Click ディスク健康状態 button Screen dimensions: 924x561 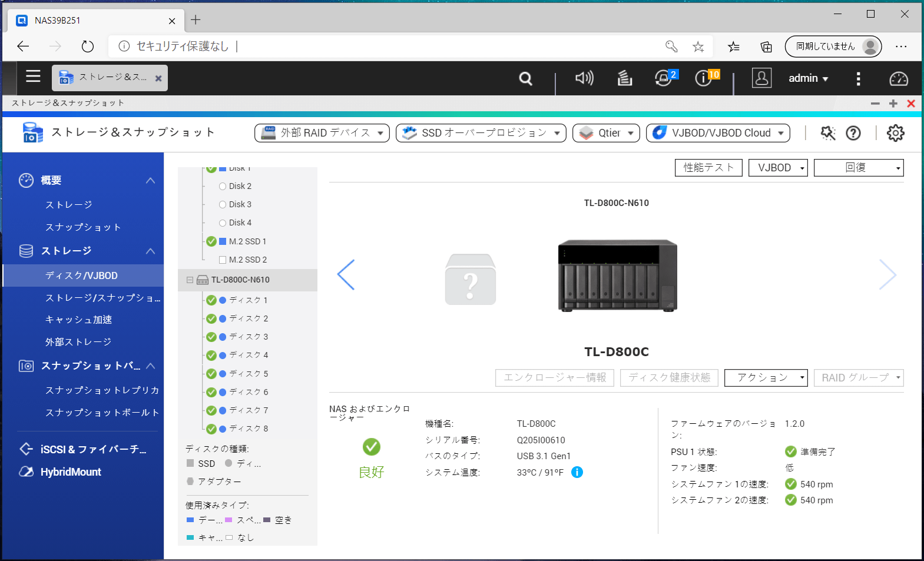point(669,378)
